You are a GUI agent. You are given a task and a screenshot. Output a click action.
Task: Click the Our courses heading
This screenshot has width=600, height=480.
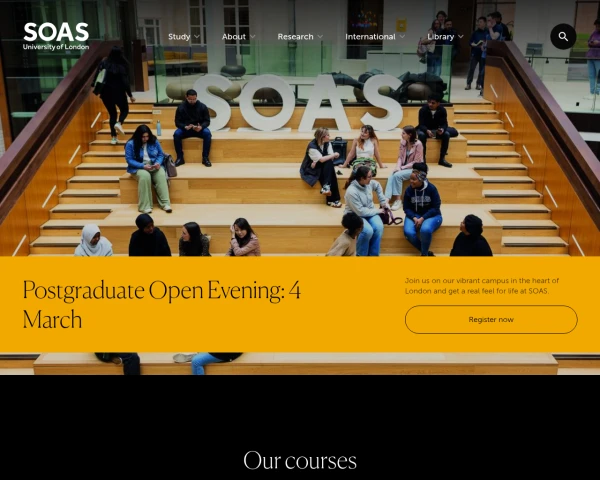click(300, 460)
